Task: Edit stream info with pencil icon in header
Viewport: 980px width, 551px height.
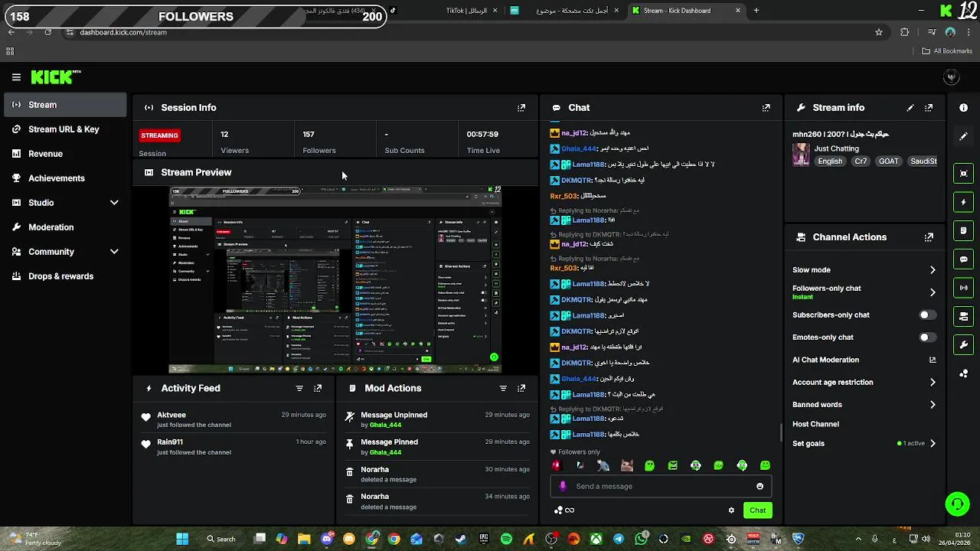Action: tap(910, 108)
